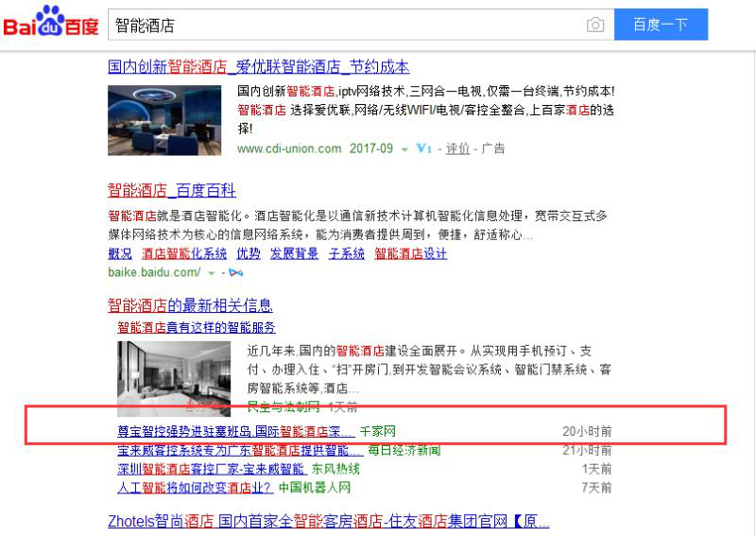Click the 千家网 source label
This screenshot has height=536, width=756.
click(x=377, y=431)
